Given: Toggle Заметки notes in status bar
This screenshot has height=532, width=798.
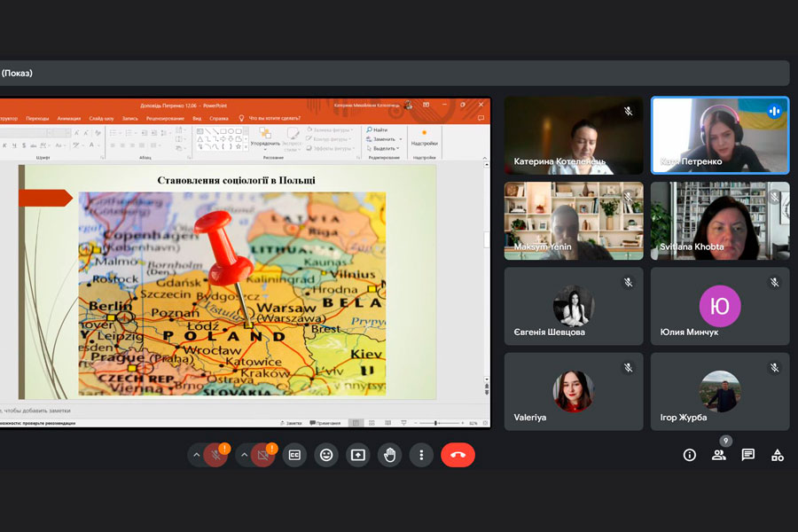Looking at the screenshot, I should (291, 423).
